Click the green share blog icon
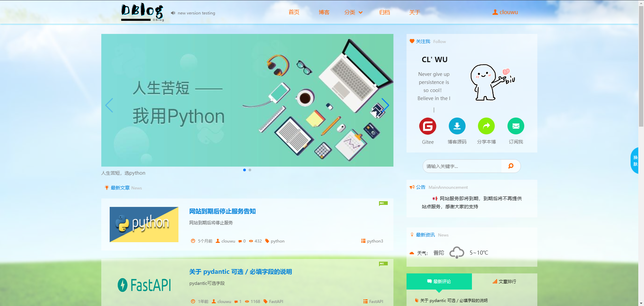Viewport: 644px width, 306px height. [486, 126]
